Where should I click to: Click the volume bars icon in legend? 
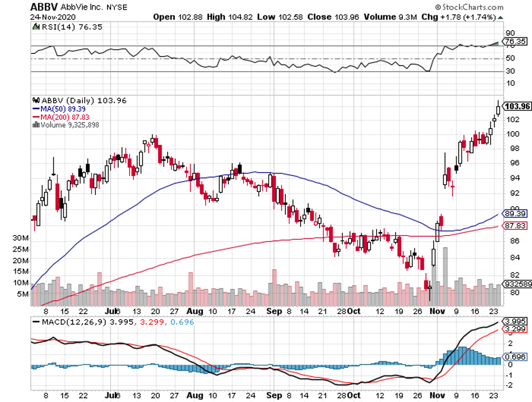coord(35,125)
